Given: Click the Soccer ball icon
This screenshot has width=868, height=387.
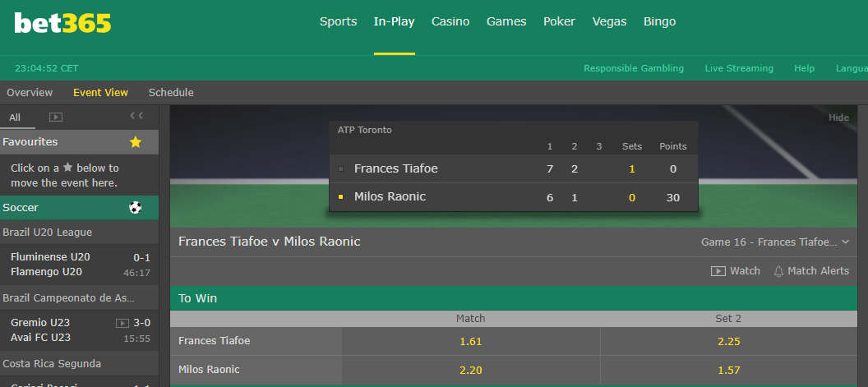Looking at the screenshot, I should tap(136, 208).
